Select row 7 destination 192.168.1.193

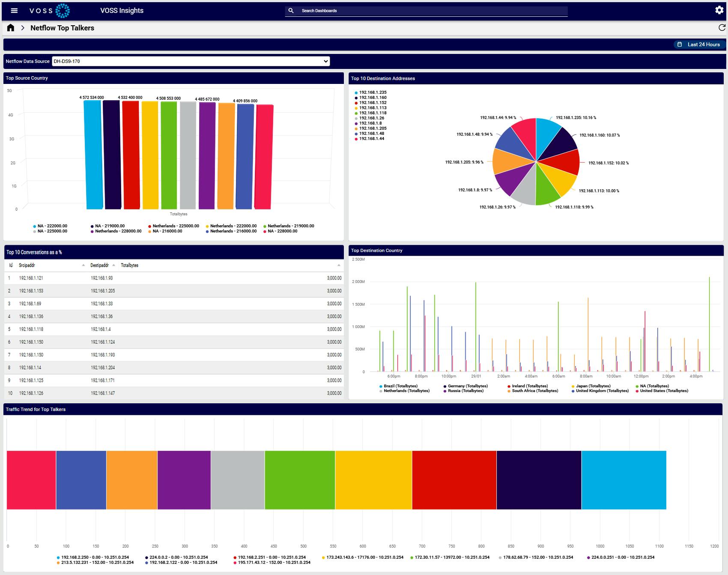click(x=103, y=355)
